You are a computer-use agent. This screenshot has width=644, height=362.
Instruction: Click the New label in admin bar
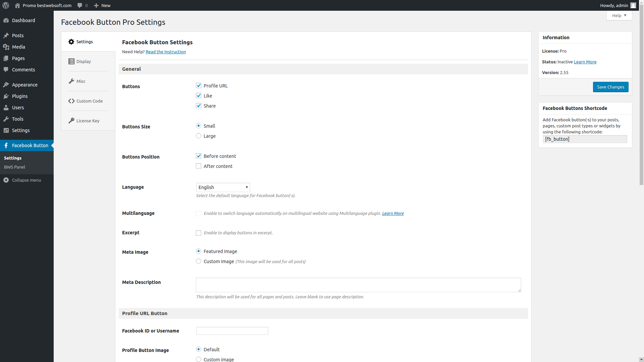(106, 5)
